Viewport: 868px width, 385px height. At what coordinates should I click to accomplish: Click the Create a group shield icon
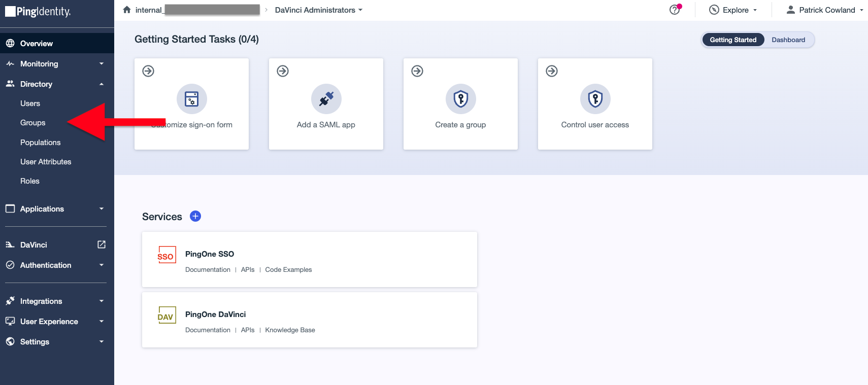(461, 99)
